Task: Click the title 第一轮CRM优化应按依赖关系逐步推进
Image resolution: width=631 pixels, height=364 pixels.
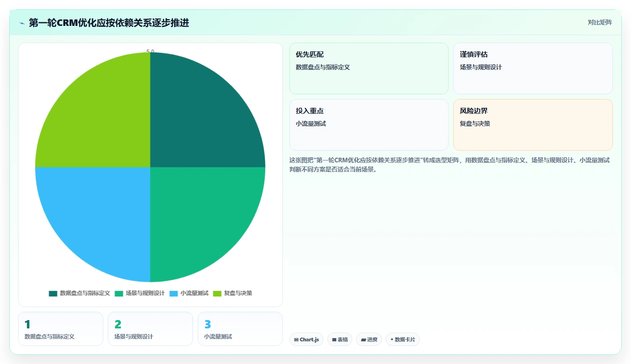Action: click(x=109, y=23)
